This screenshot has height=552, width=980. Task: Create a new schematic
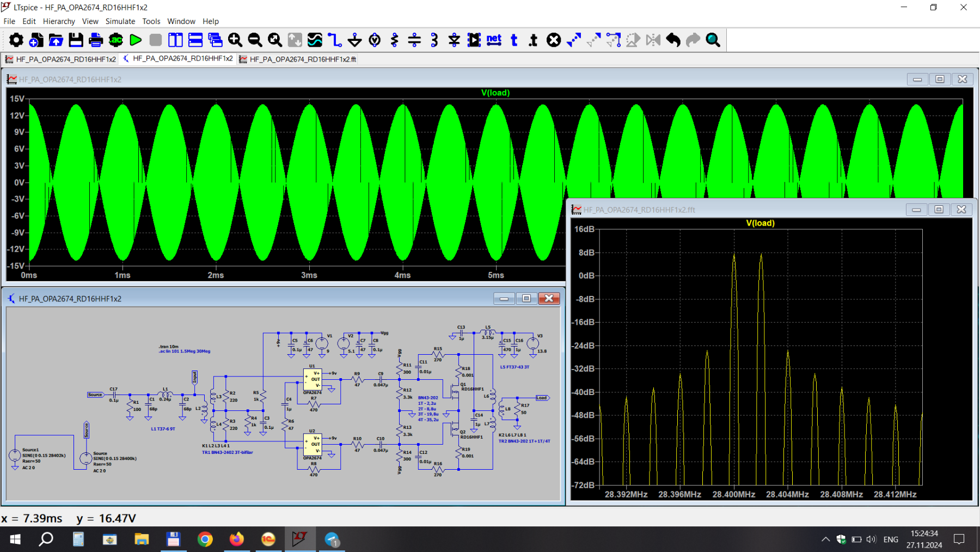[x=36, y=40]
